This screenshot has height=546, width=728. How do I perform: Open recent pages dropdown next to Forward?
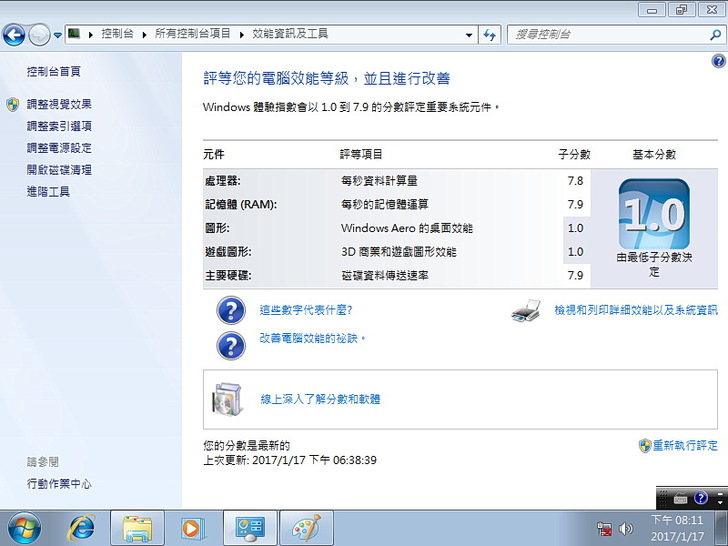click(58, 35)
